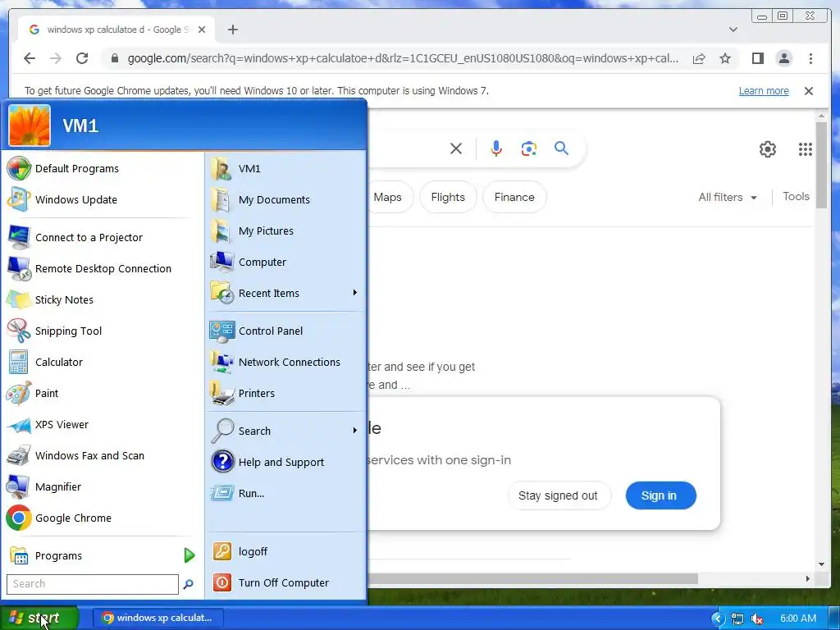The height and width of the screenshot is (630, 840).
Task: Click the Stay signed out button
Action: click(x=558, y=495)
